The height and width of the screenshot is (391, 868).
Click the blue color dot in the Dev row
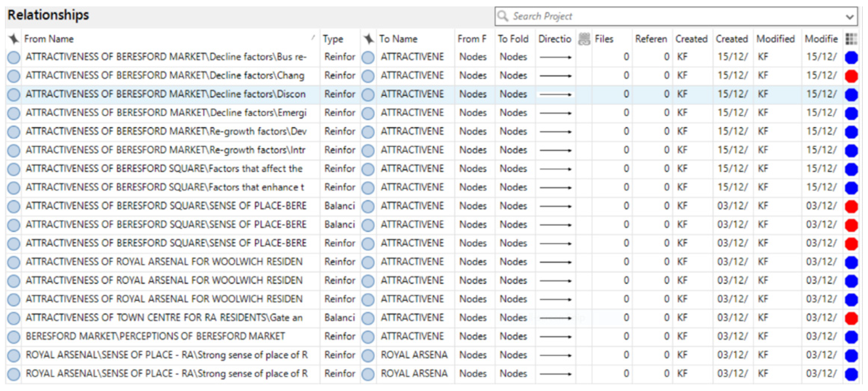851,132
